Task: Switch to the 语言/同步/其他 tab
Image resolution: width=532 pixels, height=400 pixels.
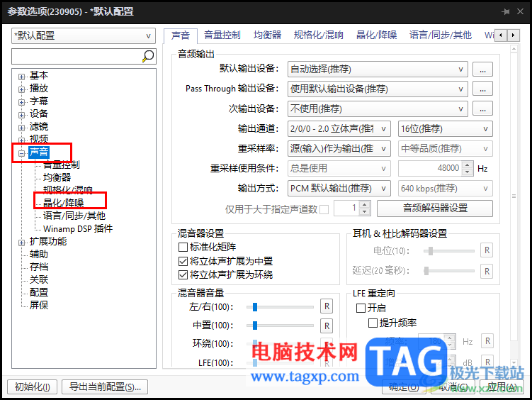Action: pyautogui.click(x=441, y=35)
